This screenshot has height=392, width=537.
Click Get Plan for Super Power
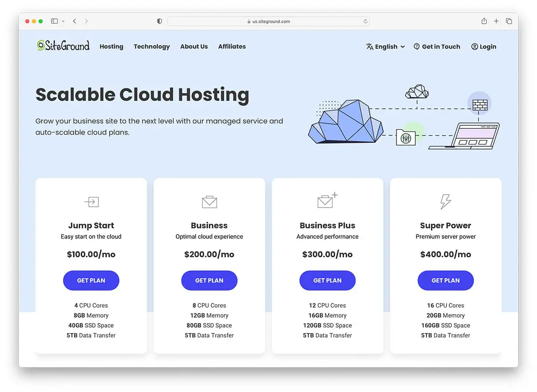(446, 281)
